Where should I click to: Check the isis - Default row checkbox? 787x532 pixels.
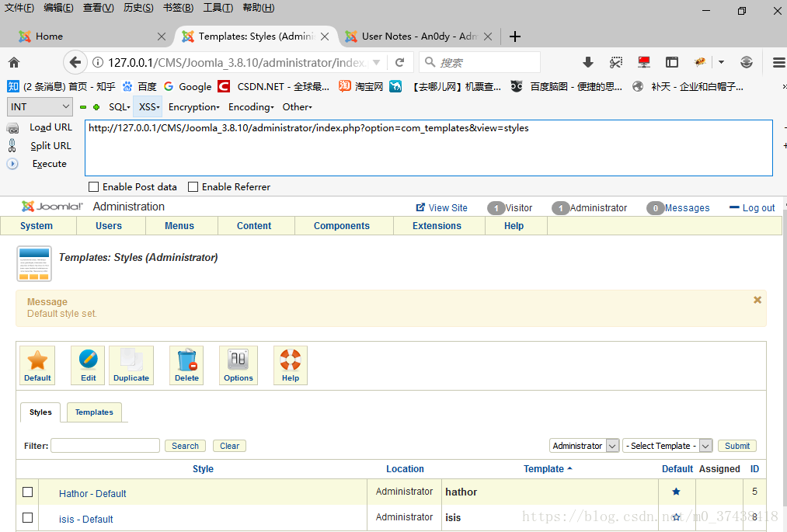(x=28, y=517)
